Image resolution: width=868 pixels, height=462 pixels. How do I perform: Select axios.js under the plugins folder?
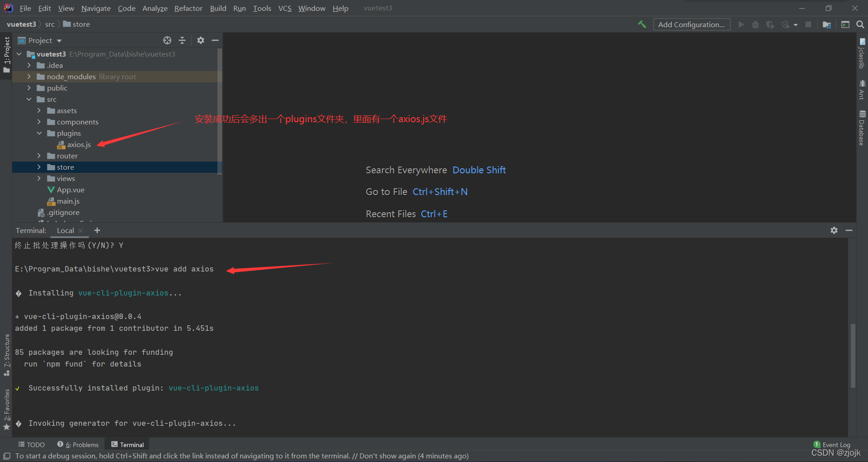click(x=79, y=144)
